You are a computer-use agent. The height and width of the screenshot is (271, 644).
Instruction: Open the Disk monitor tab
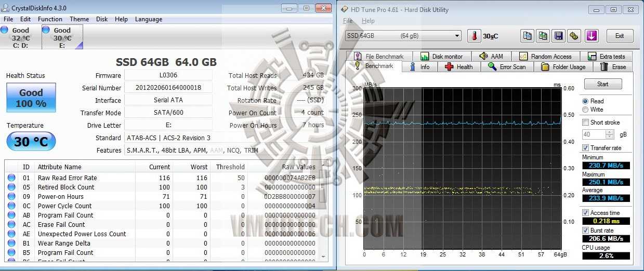[441, 56]
